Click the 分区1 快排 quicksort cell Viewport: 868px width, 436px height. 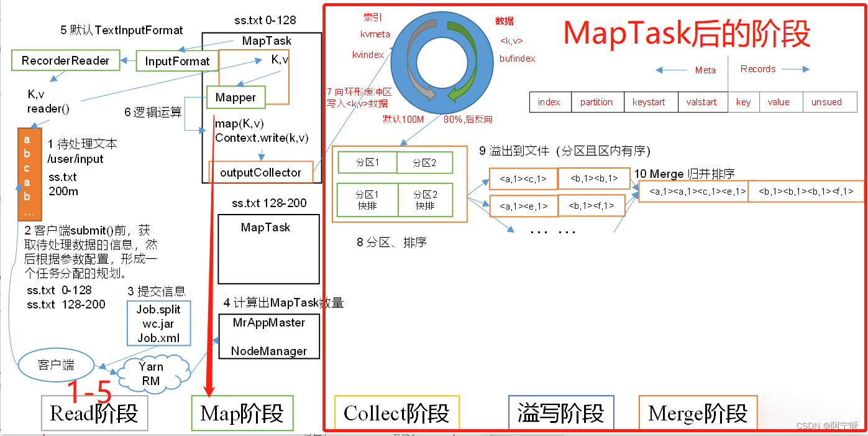(367, 200)
